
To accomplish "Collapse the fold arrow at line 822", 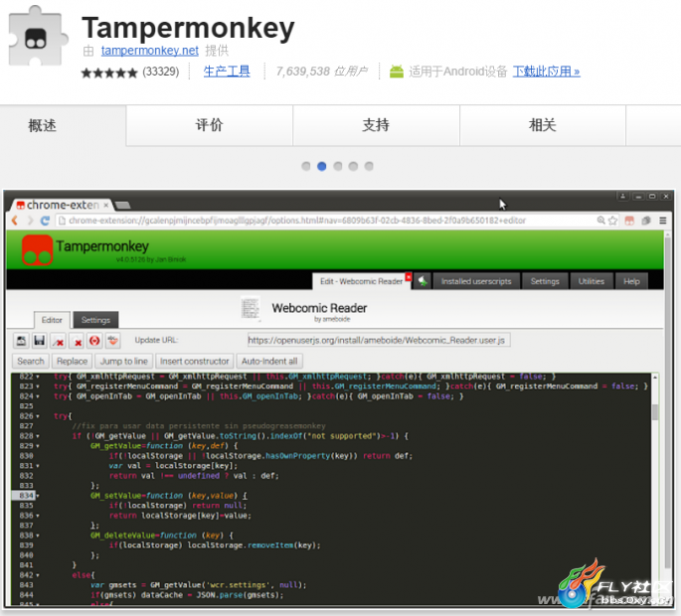I will [x=38, y=377].
